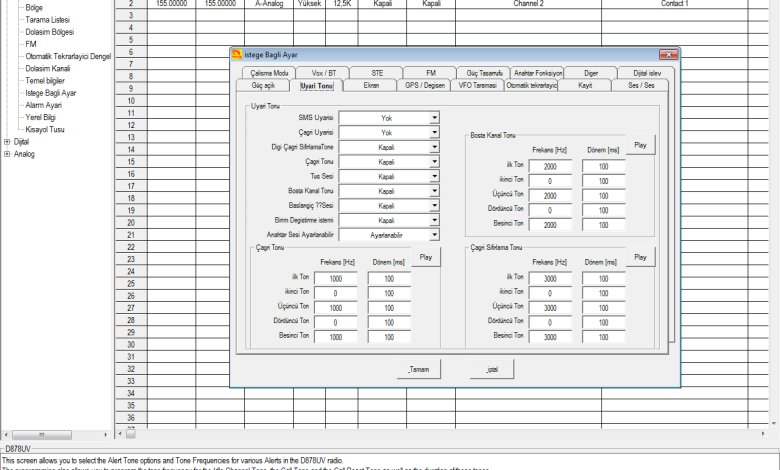
Task: Open the Çagri Tonu dropdown
Action: [x=434, y=162]
